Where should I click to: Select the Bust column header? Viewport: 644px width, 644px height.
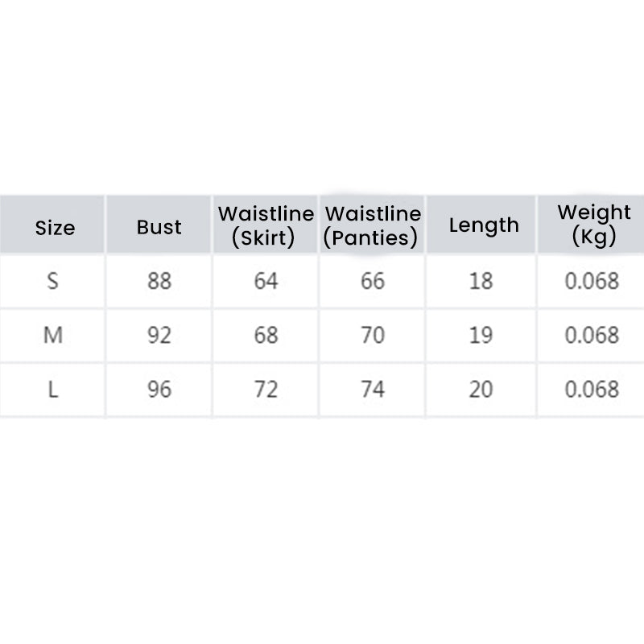(159, 227)
